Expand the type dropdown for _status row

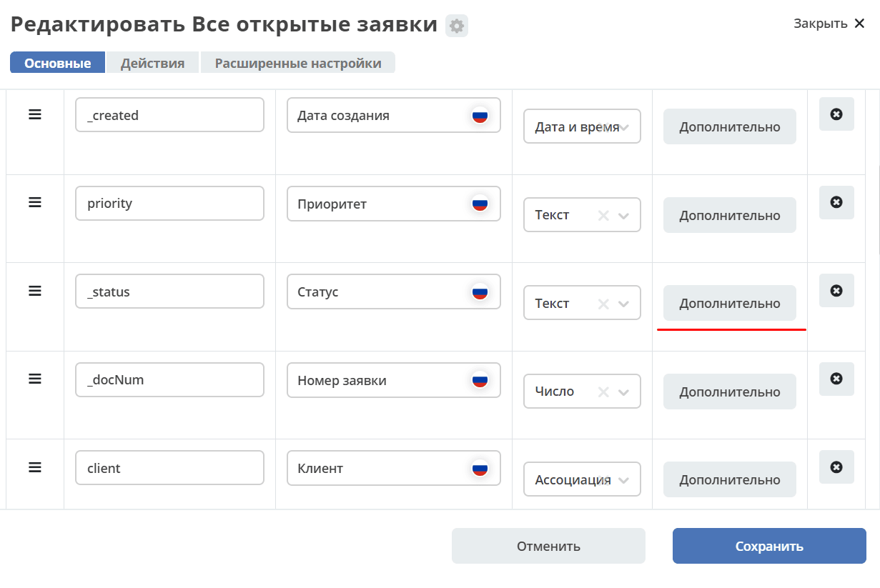click(623, 304)
